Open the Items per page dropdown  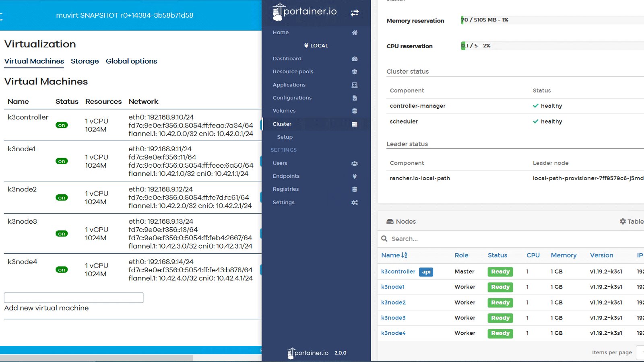coord(640,352)
